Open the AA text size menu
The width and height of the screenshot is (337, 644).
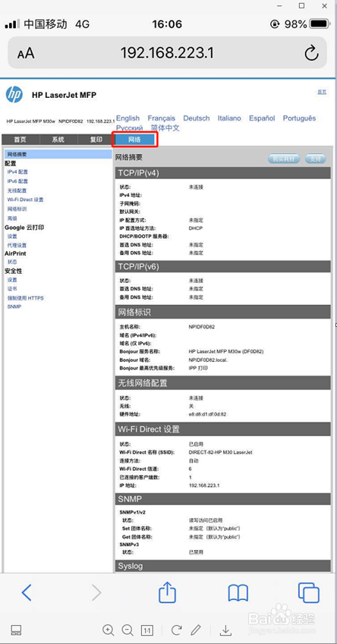(x=26, y=53)
